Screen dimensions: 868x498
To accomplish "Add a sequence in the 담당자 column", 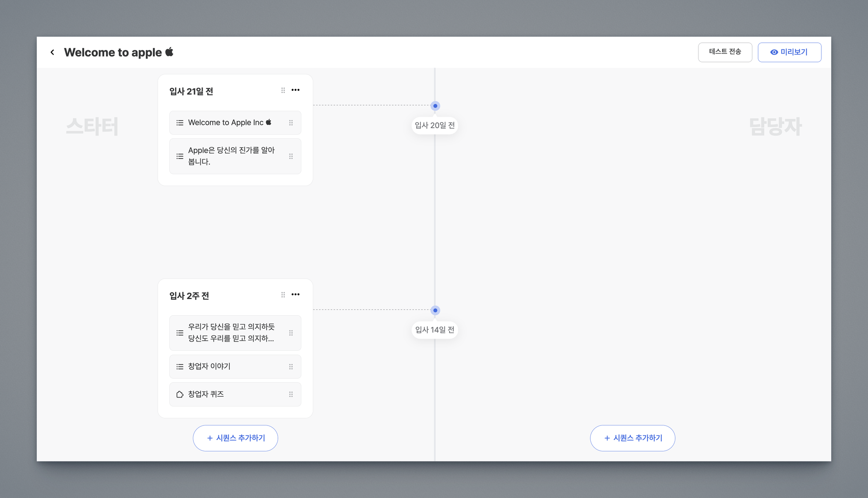I will (x=632, y=438).
